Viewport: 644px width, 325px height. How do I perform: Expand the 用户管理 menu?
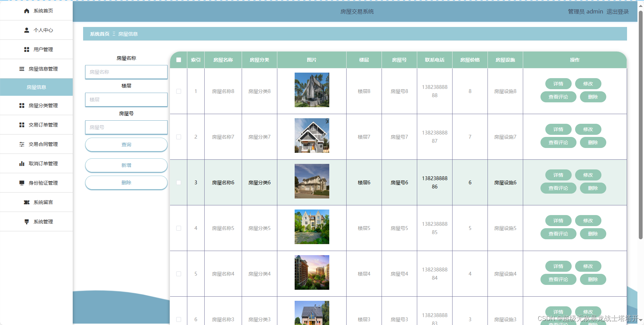tap(36, 49)
